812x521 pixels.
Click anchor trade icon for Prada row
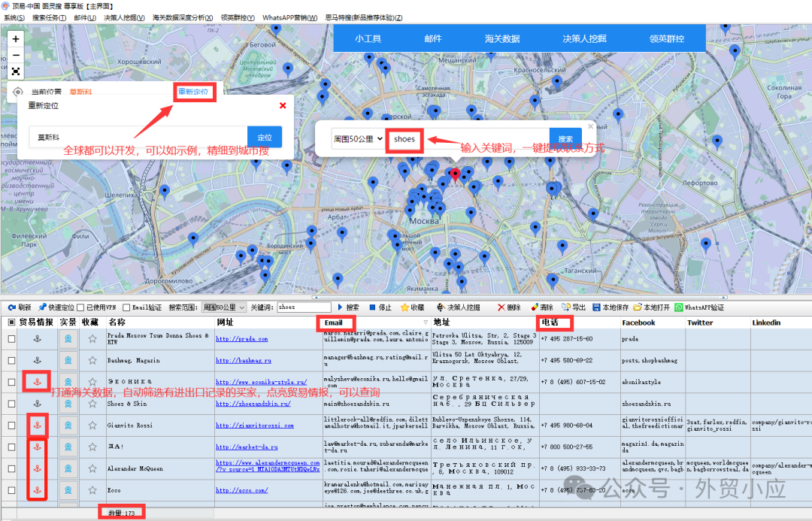pos(38,339)
